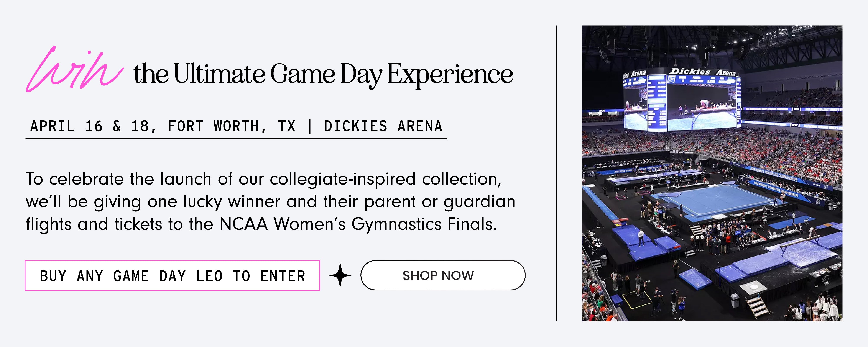868x347 pixels.
Task: Click the pipe separator before DICKIES ARENA
Action: point(310,126)
